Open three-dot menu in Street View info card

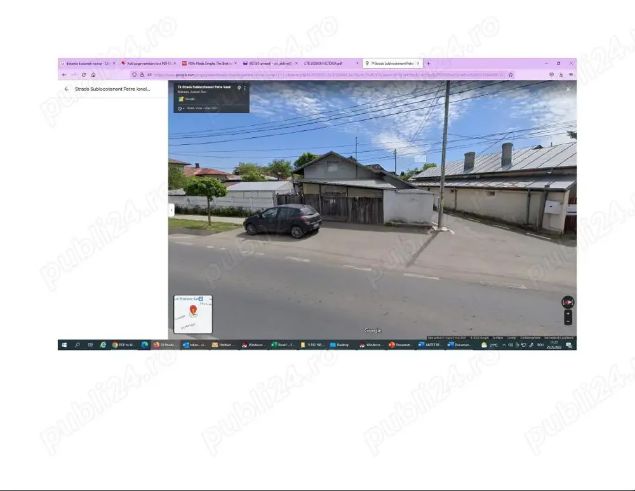click(x=245, y=88)
